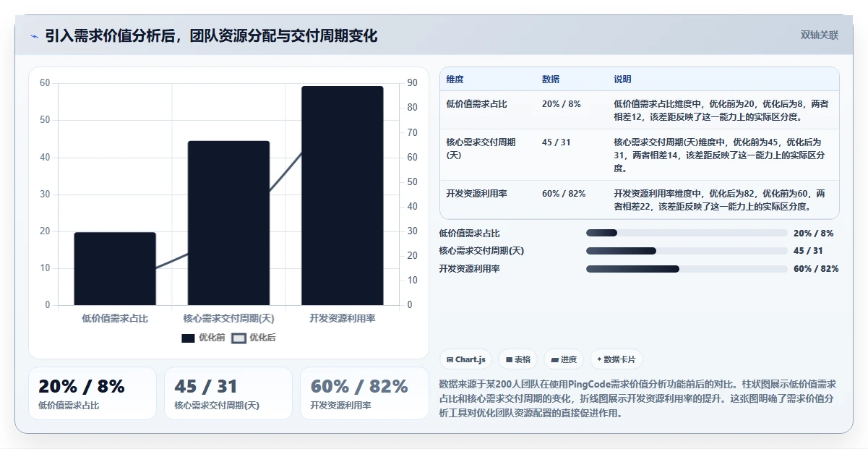This screenshot has width=868, height=449.
Task: Select the 表格 tag chip
Action: click(518, 359)
